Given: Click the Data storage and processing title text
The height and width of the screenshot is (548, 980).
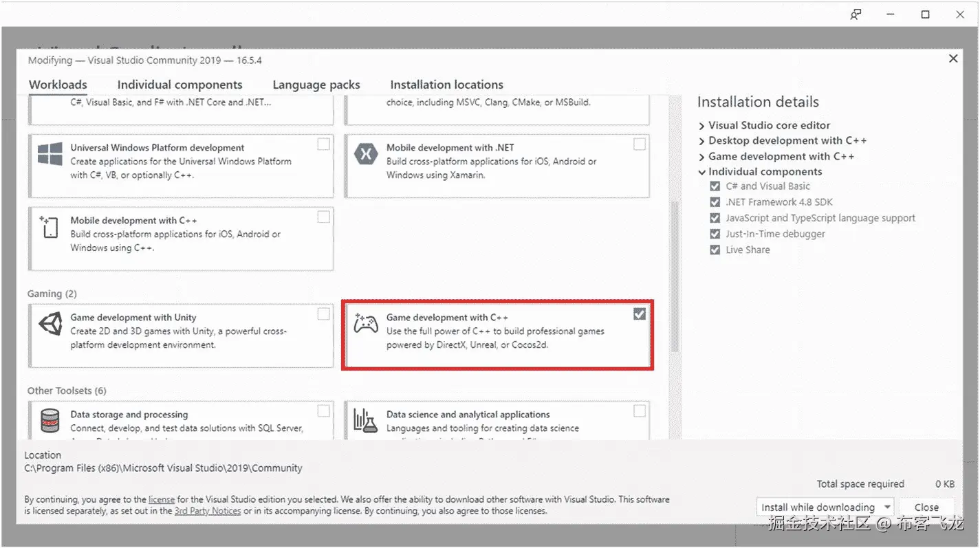Looking at the screenshot, I should 129,415.
